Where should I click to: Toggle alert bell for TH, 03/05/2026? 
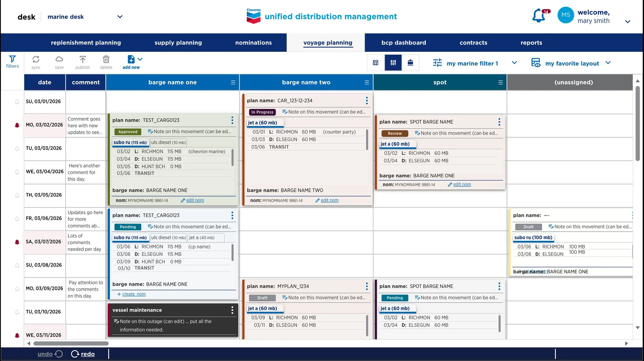point(17,195)
